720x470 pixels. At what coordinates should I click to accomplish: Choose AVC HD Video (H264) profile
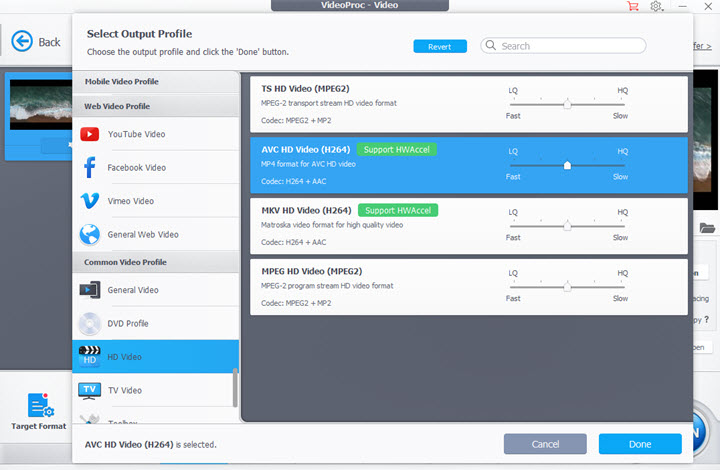click(x=469, y=165)
